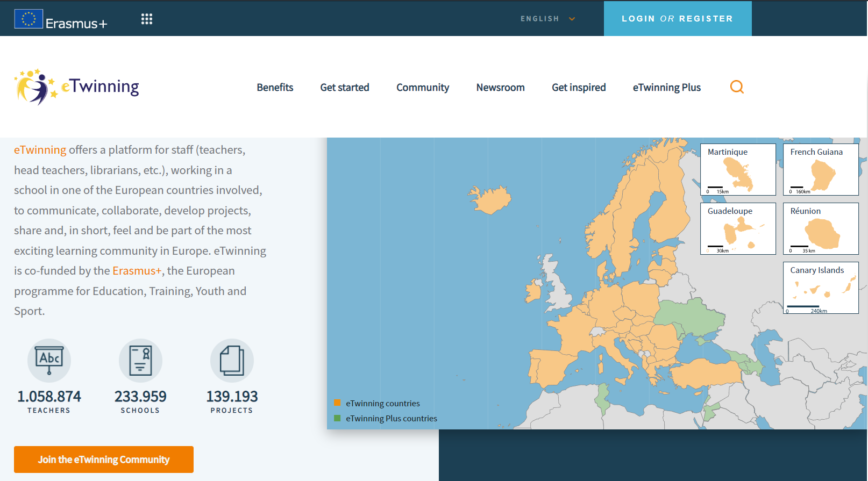
Task: Open the Get inspired menu
Action: point(579,88)
